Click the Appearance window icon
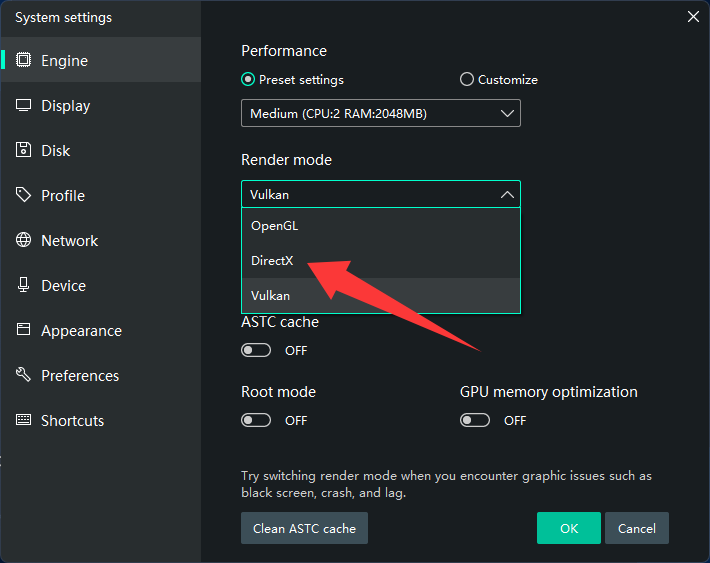The height and width of the screenshot is (563, 710). [24, 330]
